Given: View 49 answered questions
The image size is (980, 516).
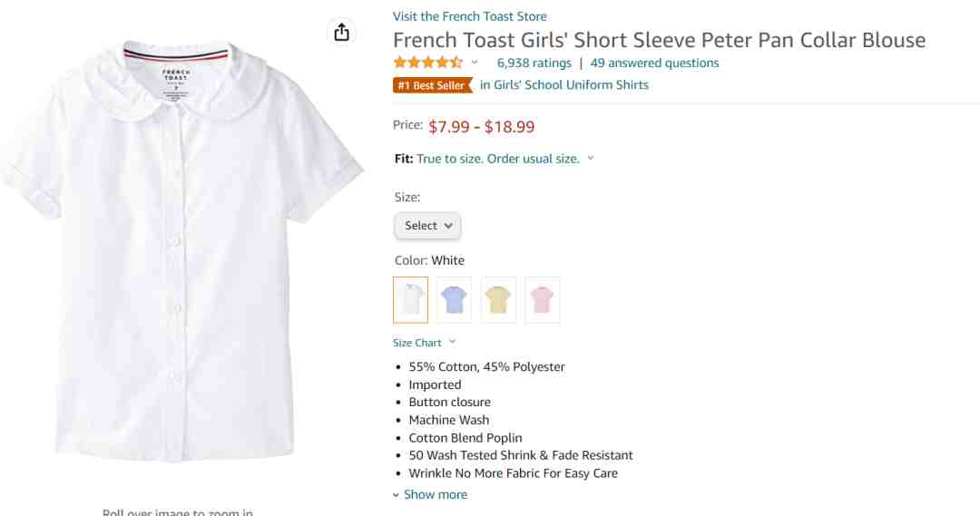Looking at the screenshot, I should (x=654, y=63).
